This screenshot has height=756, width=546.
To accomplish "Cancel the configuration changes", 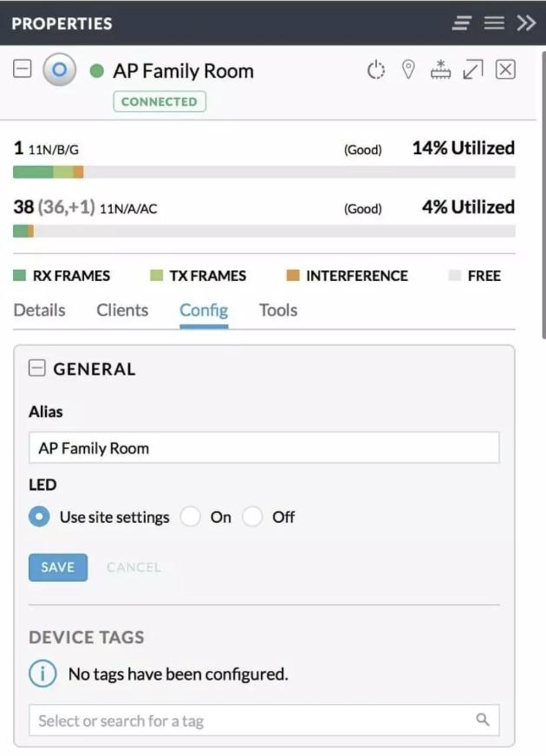I will click(133, 566).
